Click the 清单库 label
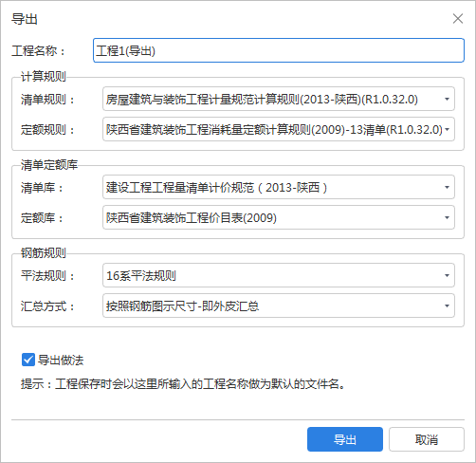 point(42,188)
